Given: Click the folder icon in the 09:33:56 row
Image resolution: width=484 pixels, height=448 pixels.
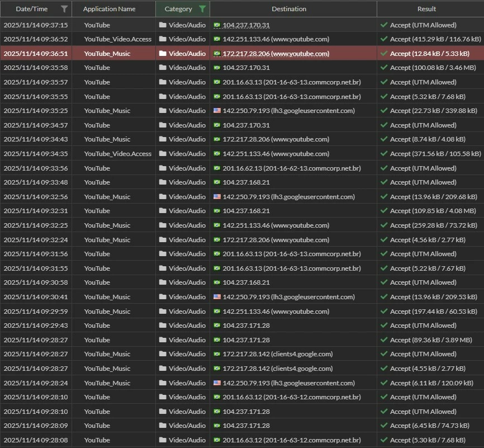Looking at the screenshot, I should click(x=163, y=168).
